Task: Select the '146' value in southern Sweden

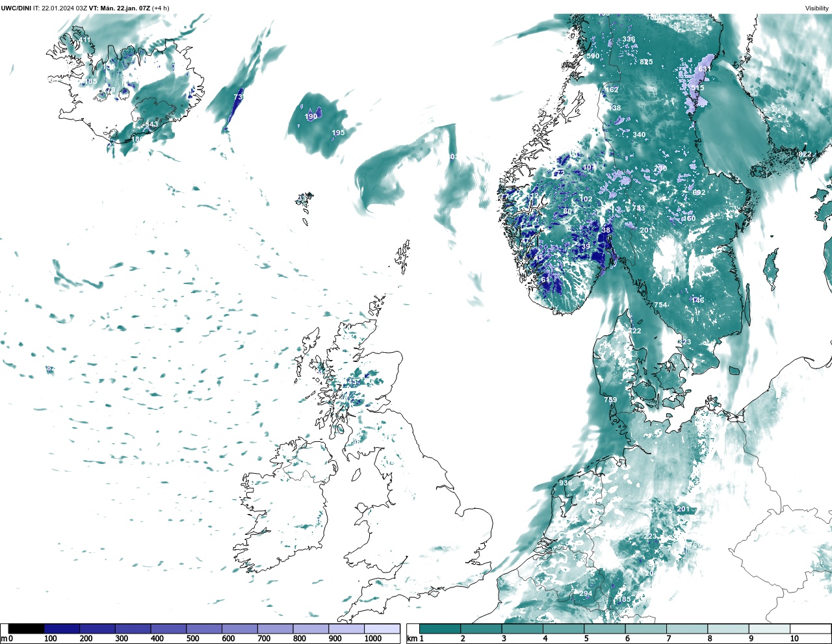Action: (698, 300)
